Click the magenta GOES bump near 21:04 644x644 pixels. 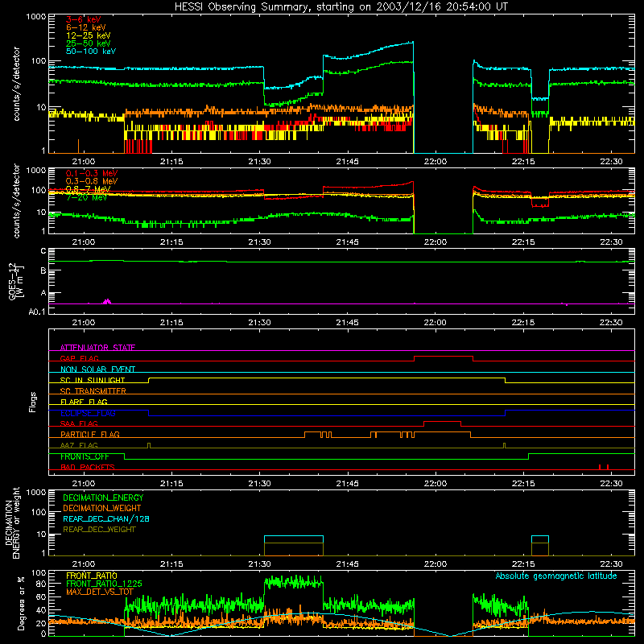point(107,302)
